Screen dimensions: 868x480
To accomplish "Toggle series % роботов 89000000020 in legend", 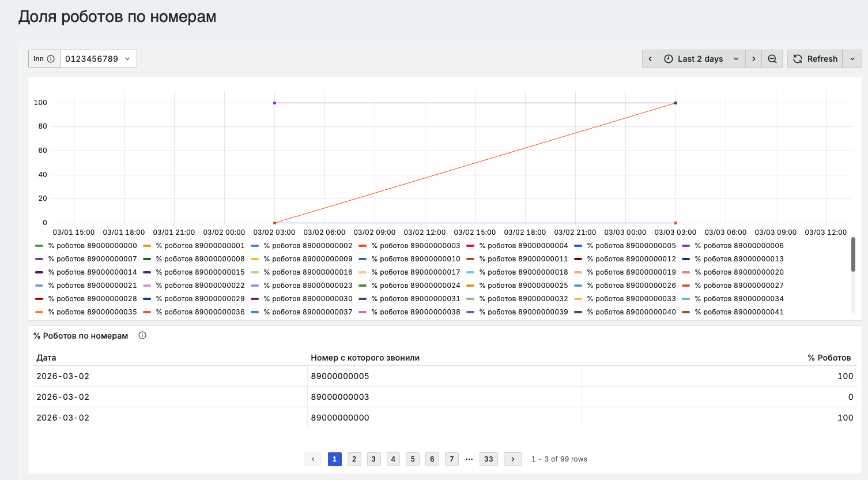I will pyautogui.click(x=739, y=272).
